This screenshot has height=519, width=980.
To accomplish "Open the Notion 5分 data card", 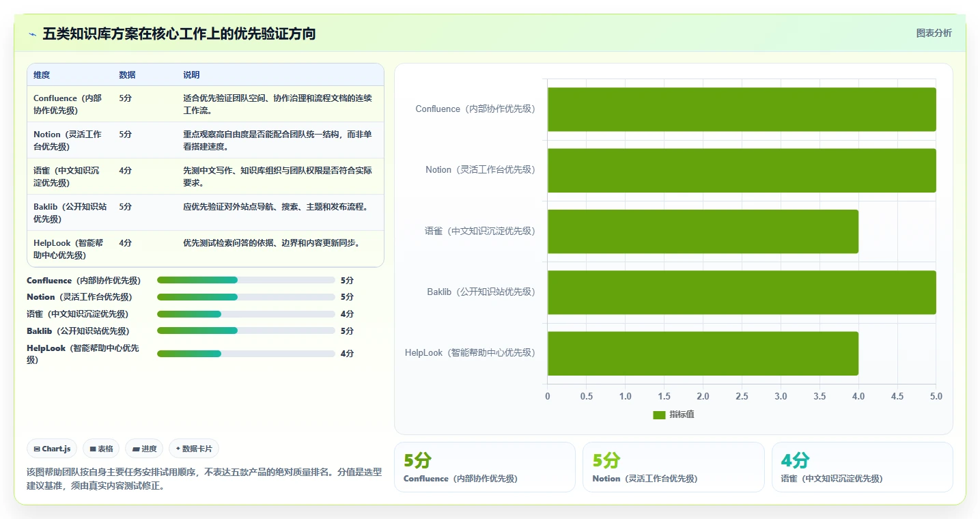I will 673,467.
